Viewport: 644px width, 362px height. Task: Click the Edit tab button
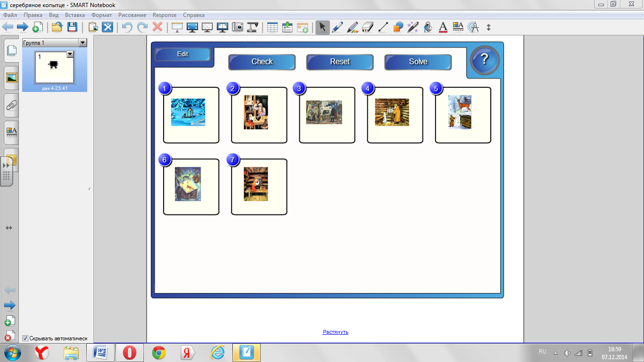[182, 54]
